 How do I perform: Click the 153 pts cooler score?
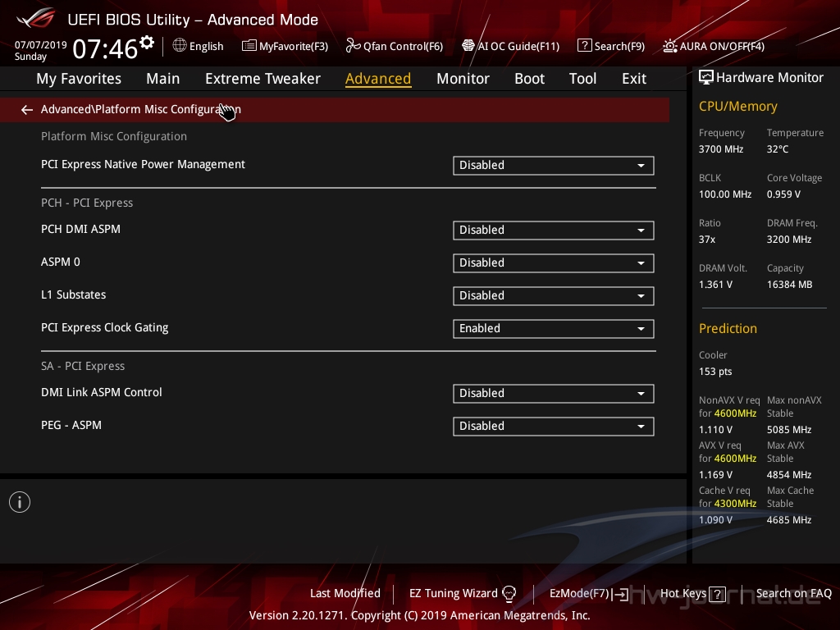pos(715,372)
